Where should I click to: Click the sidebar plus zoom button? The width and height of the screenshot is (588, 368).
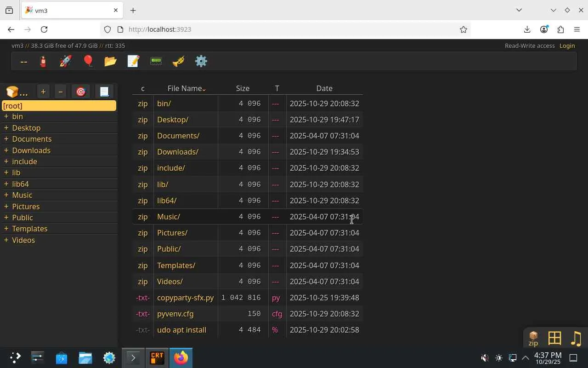click(x=43, y=92)
